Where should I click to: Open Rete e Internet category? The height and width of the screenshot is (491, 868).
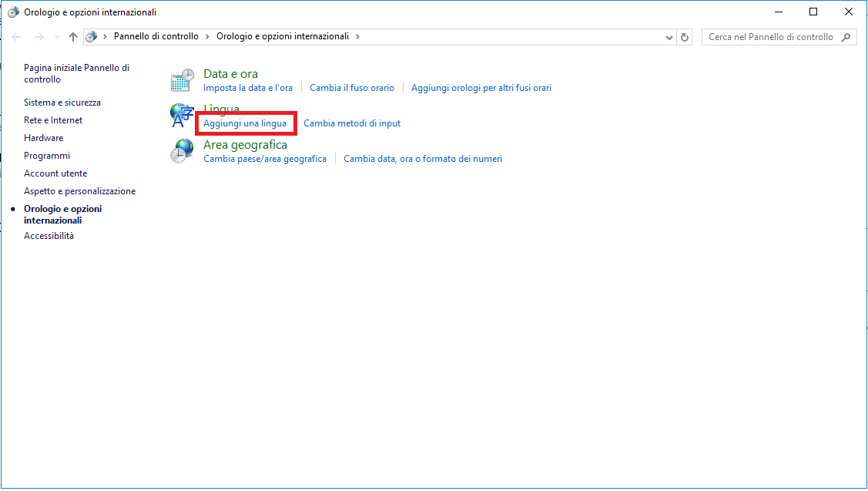click(x=53, y=120)
